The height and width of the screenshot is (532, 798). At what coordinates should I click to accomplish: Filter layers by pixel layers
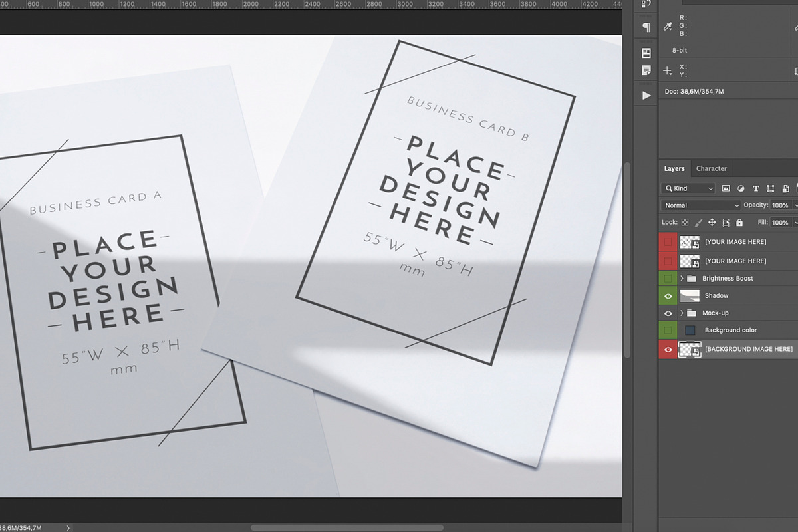(x=726, y=188)
